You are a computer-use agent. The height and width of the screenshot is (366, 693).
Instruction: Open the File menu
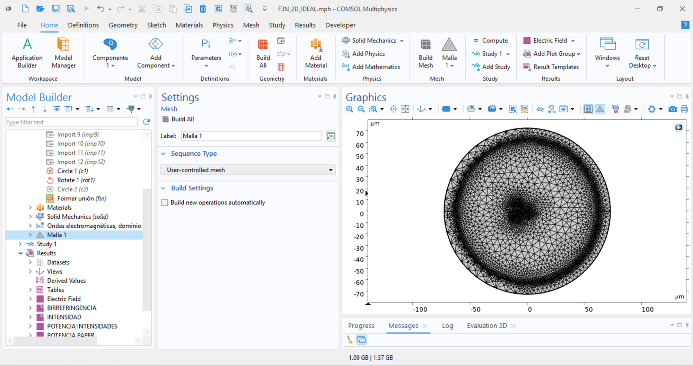[22, 25]
